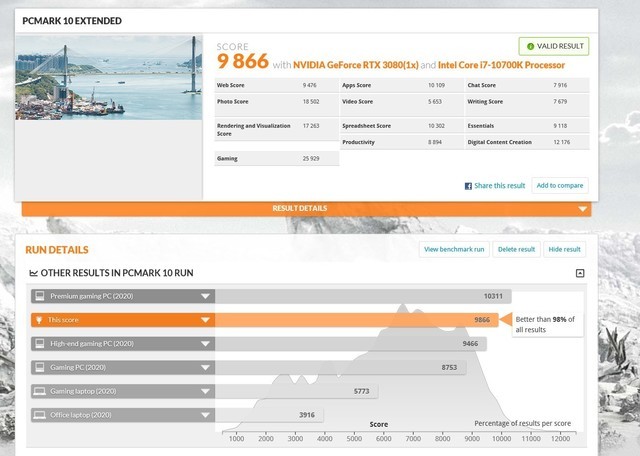Open the NVIDIA GeForce RTX 3080(1x) link
The image size is (640, 456).
coord(356,65)
